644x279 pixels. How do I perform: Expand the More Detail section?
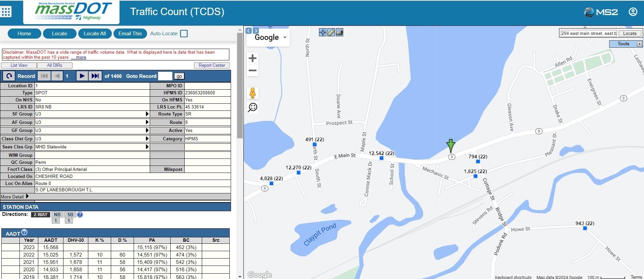[x=27, y=196]
